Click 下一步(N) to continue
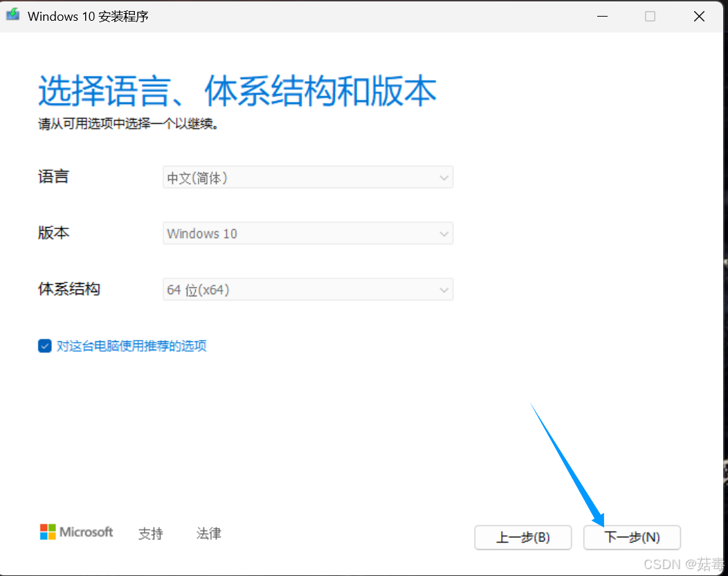This screenshot has width=728, height=576. point(632,537)
